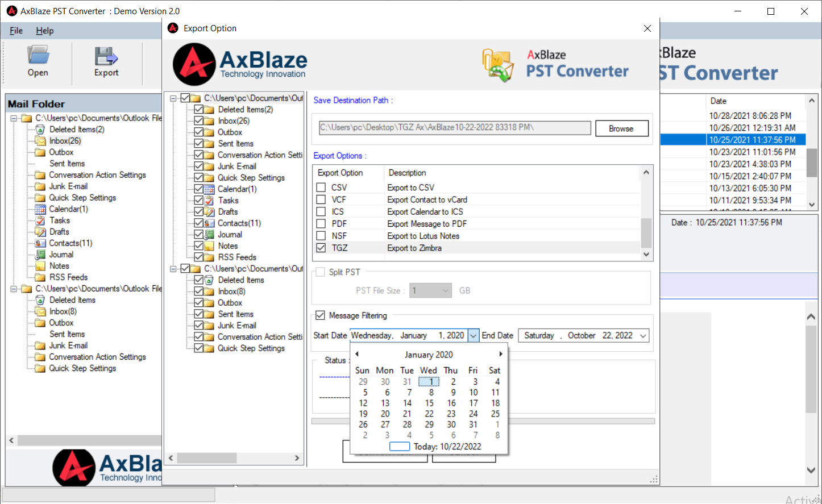Click the Browse button
This screenshot has width=822, height=504.
point(622,128)
